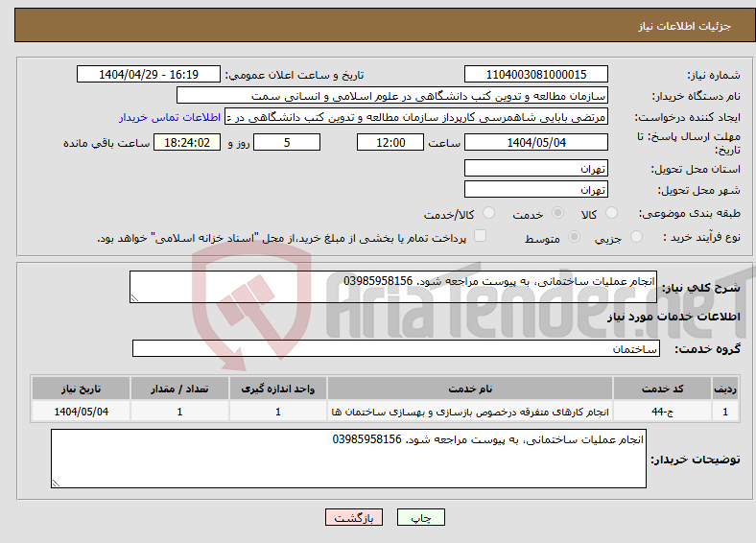Click the طبقه بندی موضوعی label
Image resolution: width=756 pixels, height=543 pixels.
[690, 213]
